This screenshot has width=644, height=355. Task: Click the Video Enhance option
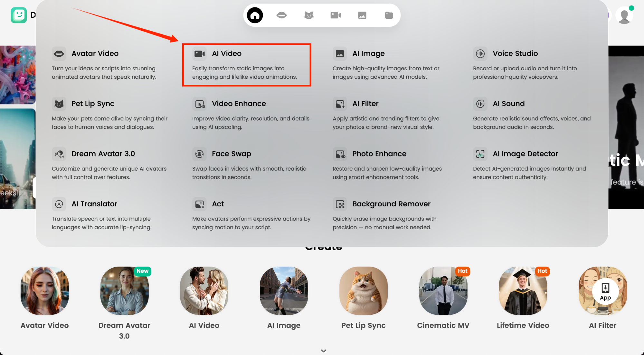point(239,104)
